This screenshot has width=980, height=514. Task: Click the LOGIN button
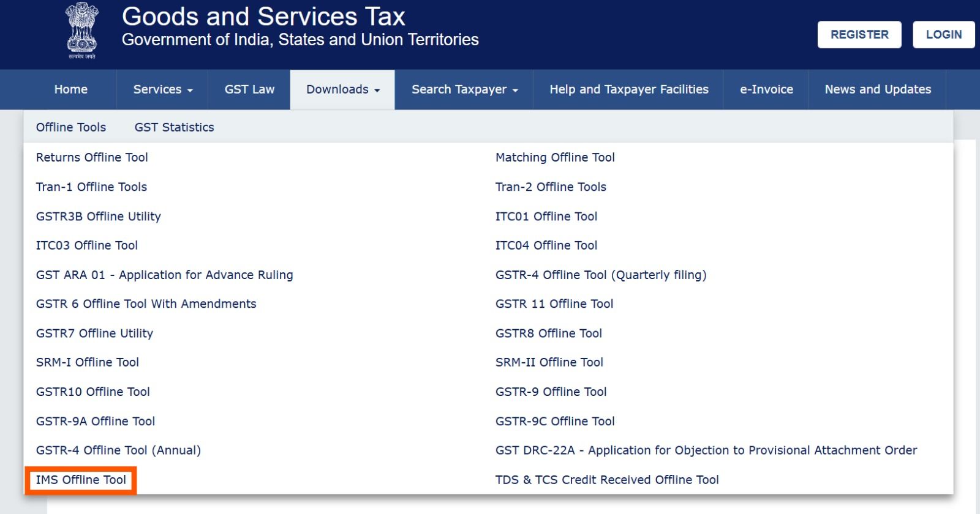[x=944, y=35]
